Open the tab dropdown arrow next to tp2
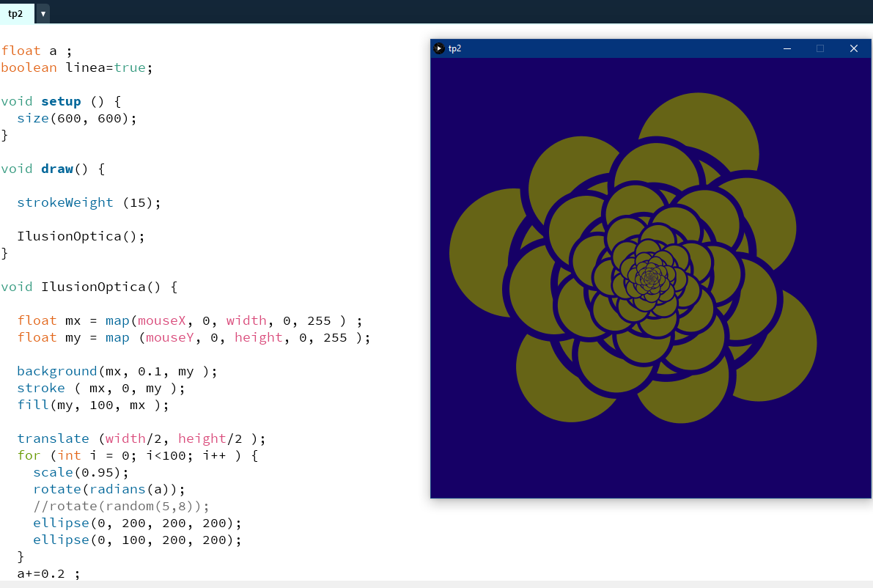Screen dimensions: 873x588 coord(43,14)
